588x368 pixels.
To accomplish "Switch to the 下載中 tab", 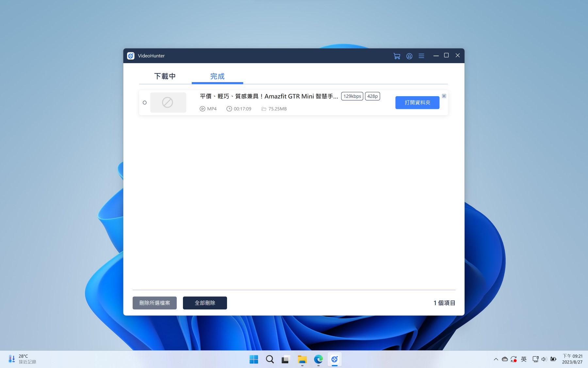I will pyautogui.click(x=165, y=76).
